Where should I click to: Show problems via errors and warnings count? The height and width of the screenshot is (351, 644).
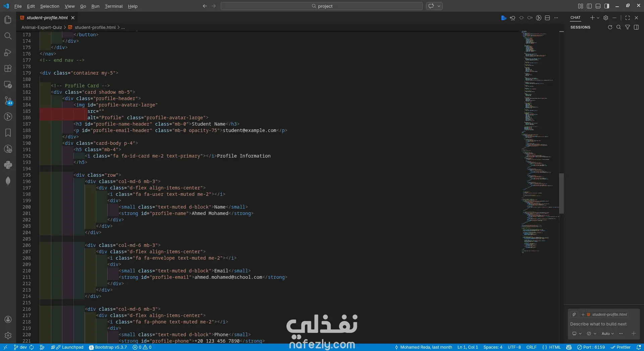142,347
